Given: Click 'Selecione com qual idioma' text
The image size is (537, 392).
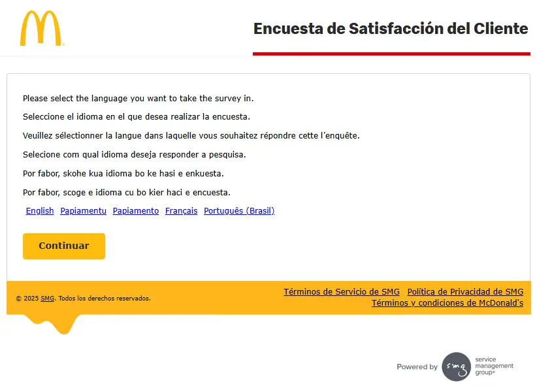Looking at the screenshot, I should pyautogui.click(x=135, y=155).
